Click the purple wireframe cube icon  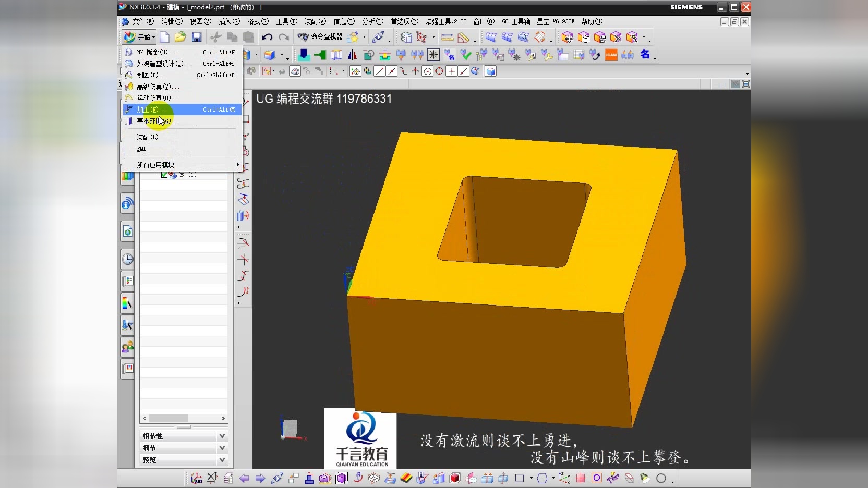342,478
